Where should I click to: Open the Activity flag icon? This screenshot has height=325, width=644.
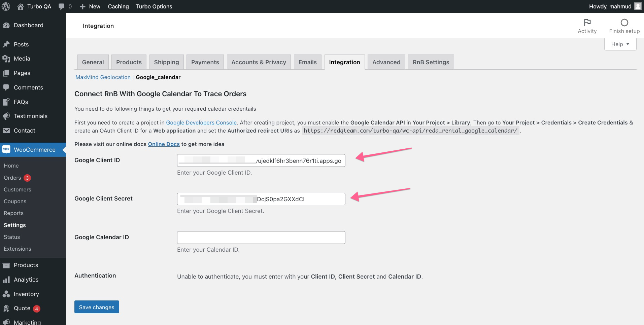click(x=587, y=23)
